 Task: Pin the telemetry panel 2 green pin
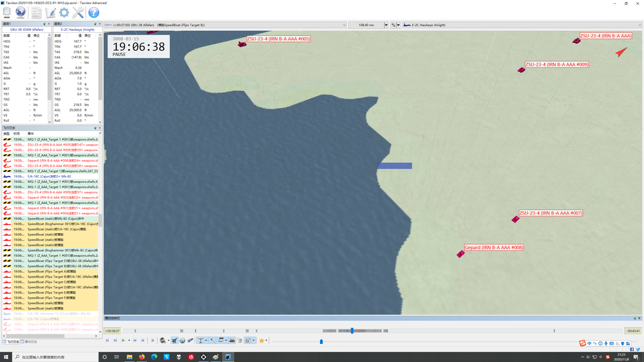(x=95, y=24)
